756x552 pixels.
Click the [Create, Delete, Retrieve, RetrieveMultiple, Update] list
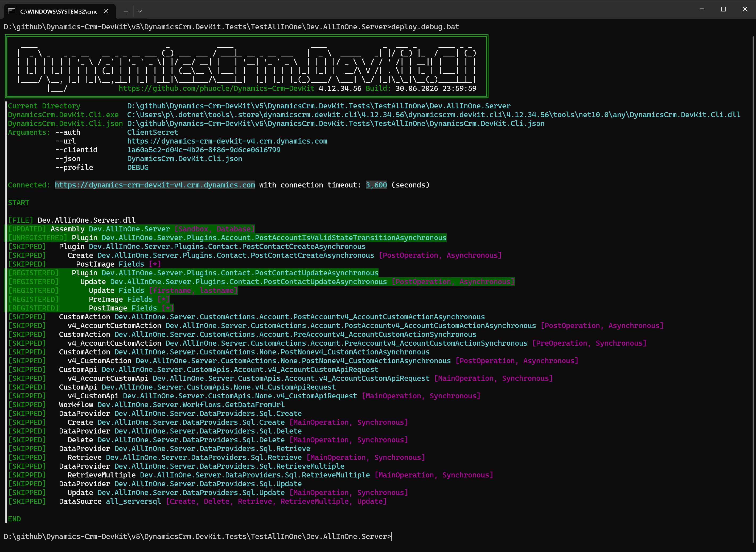point(276,501)
